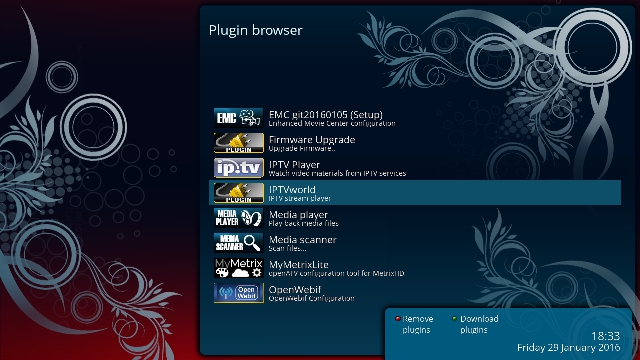Open the ip.tv IPTV Player icon
Screen dimensions: 640x360
[238, 168]
